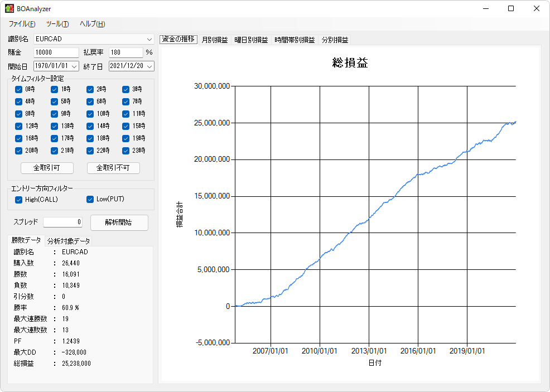Click the 勝率 value 60.9 %

tap(70, 307)
